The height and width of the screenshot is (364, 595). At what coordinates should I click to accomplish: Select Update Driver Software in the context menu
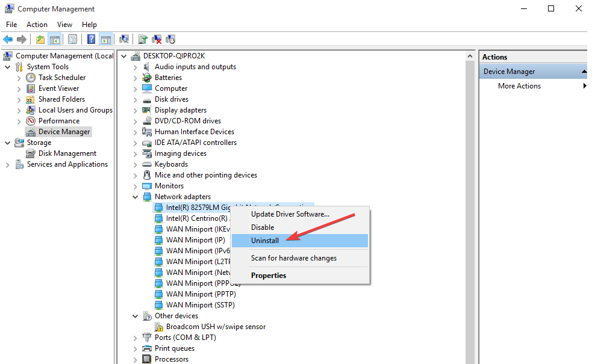point(290,214)
